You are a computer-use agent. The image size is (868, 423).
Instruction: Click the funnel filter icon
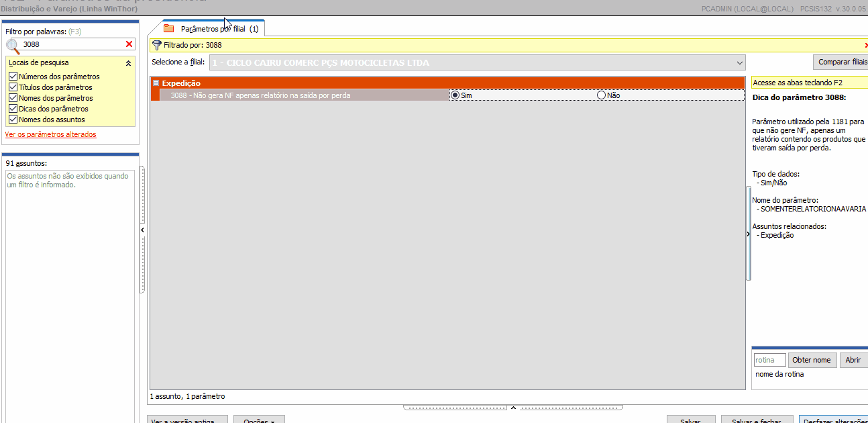tap(157, 45)
